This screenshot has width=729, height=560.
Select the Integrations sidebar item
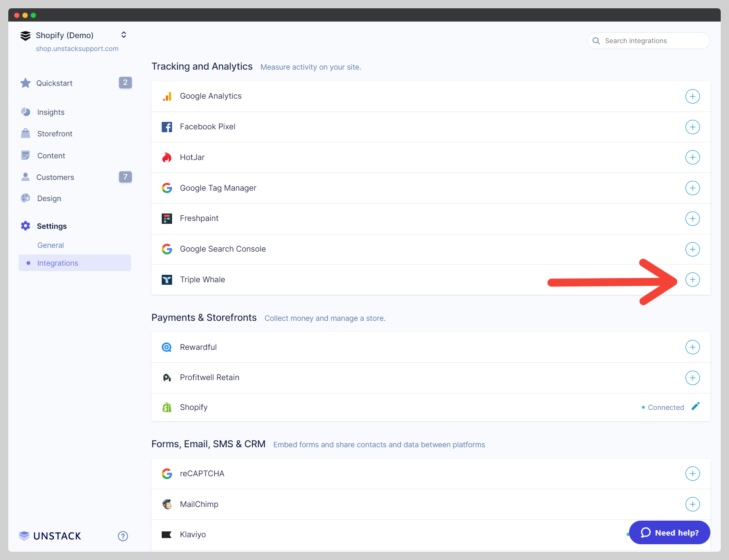pos(58,263)
